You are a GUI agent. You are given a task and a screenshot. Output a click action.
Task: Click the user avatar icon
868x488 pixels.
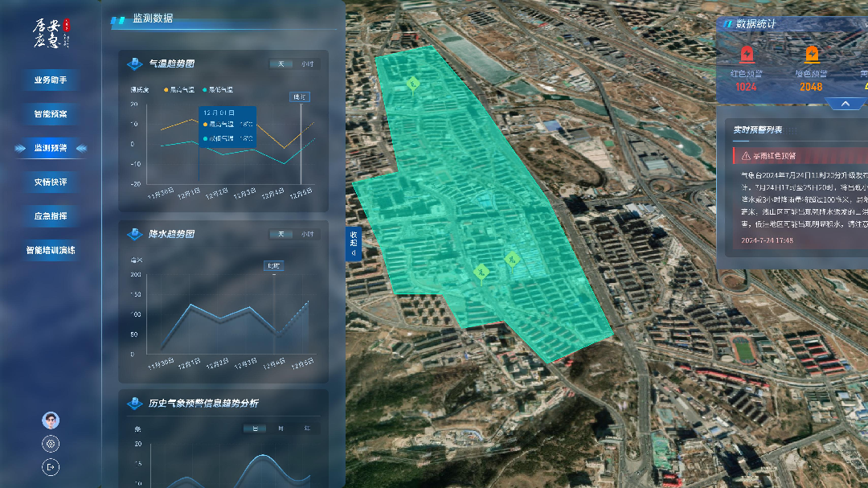coord(51,420)
